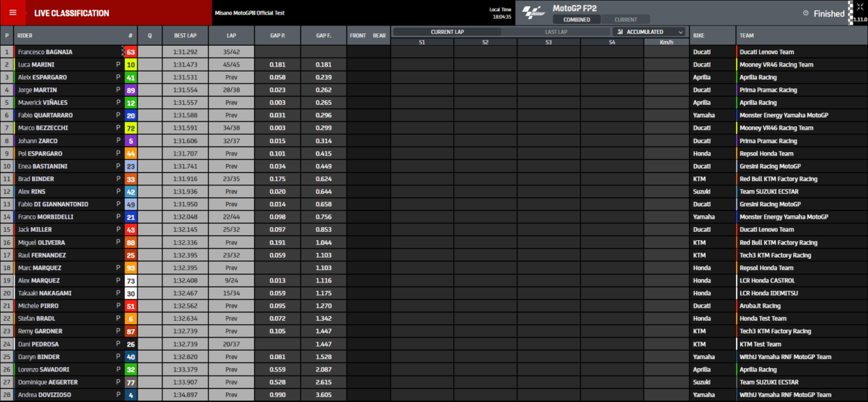The image size is (868, 402).
Task: Click Marc Marquez's number 93 badge
Action: pos(131,268)
